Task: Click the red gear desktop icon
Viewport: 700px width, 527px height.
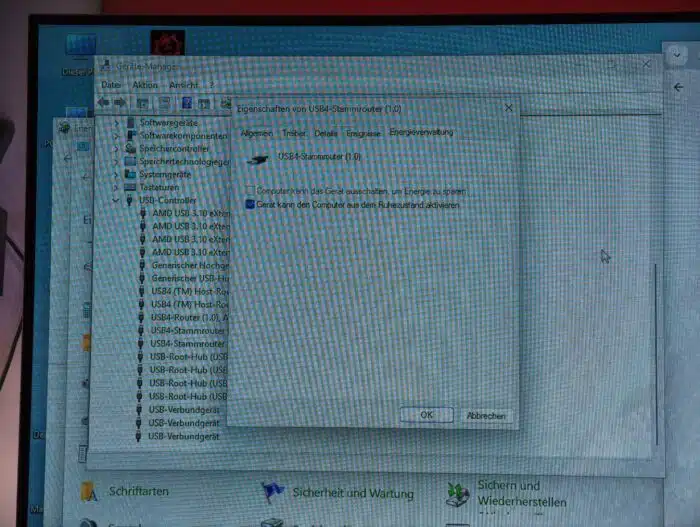Action: point(167,43)
